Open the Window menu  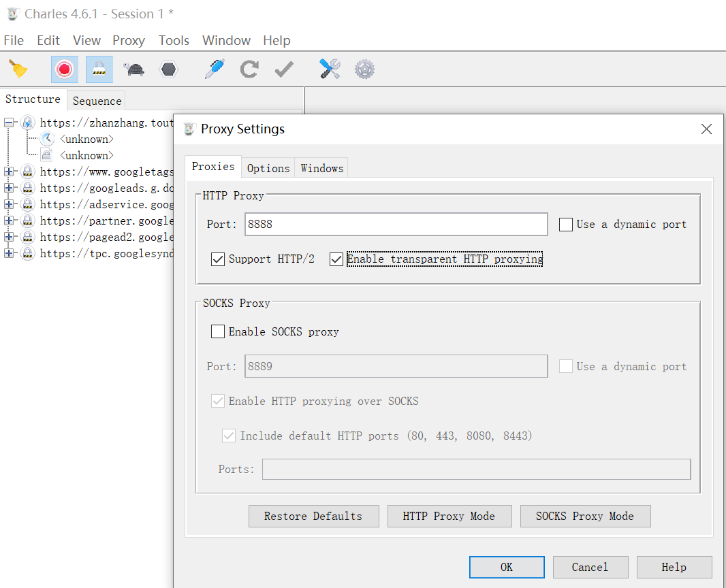[226, 40]
